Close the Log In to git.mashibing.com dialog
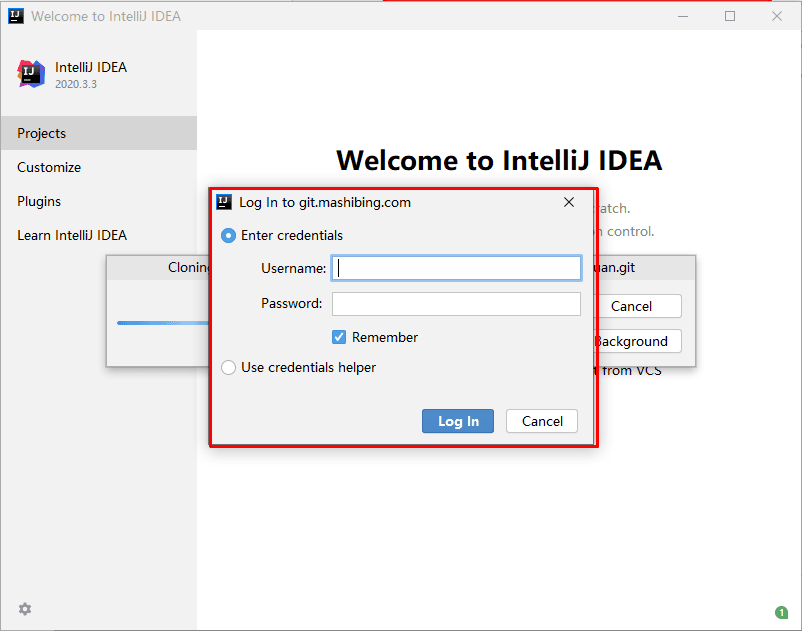Screen dimensions: 802x631 569,202
